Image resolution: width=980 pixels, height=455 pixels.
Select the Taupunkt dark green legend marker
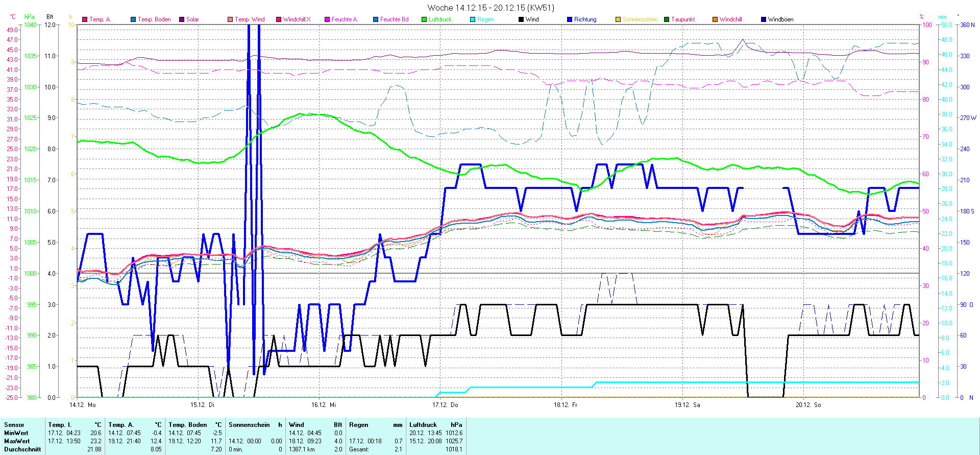pyautogui.click(x=667, y=19)
